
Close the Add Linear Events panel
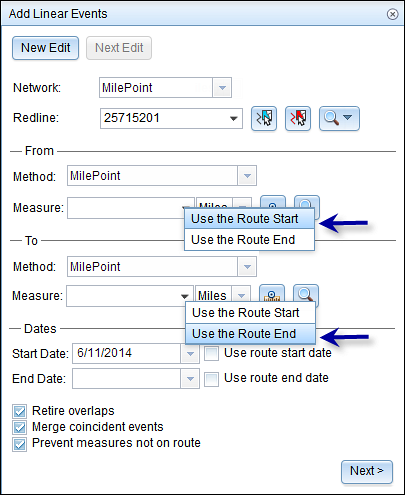tap(392, 14)
